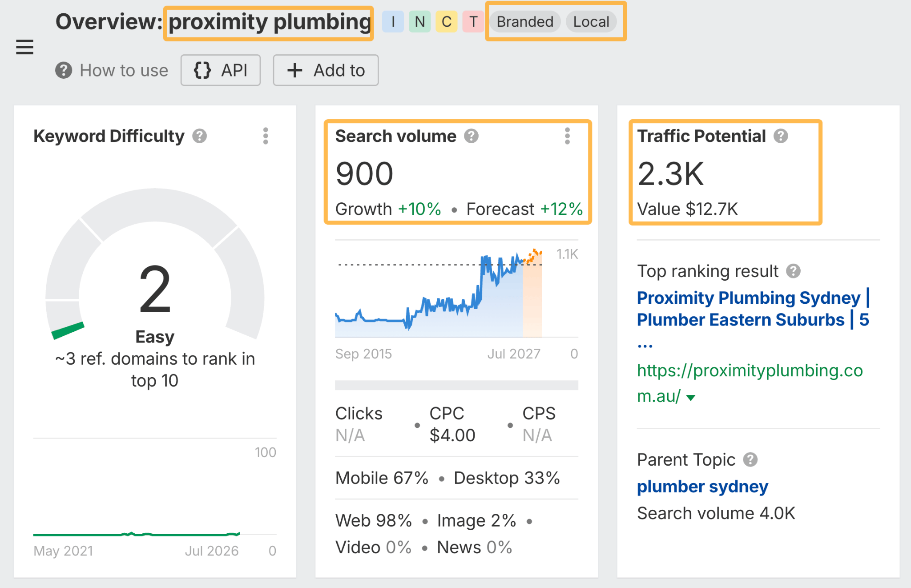This screenshot has width=911, height=588.
Task: Open Search volume three-dot menu
Action: click(x=567, y=136)
